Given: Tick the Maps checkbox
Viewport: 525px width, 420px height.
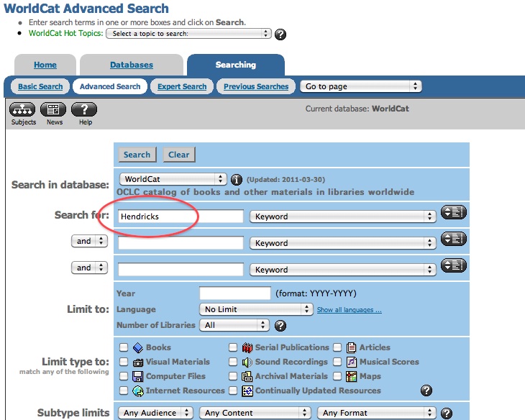Looking at the screenshot, I should pos(336,376).
